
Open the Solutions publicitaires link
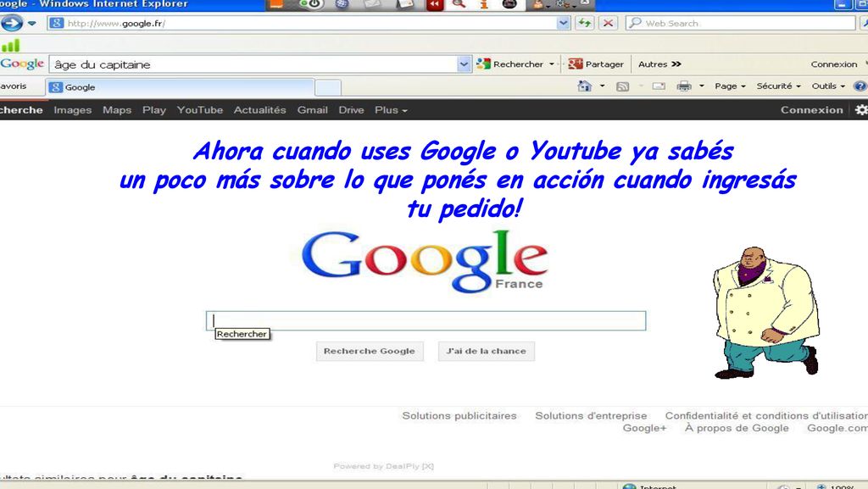click(x=459, y=416)
